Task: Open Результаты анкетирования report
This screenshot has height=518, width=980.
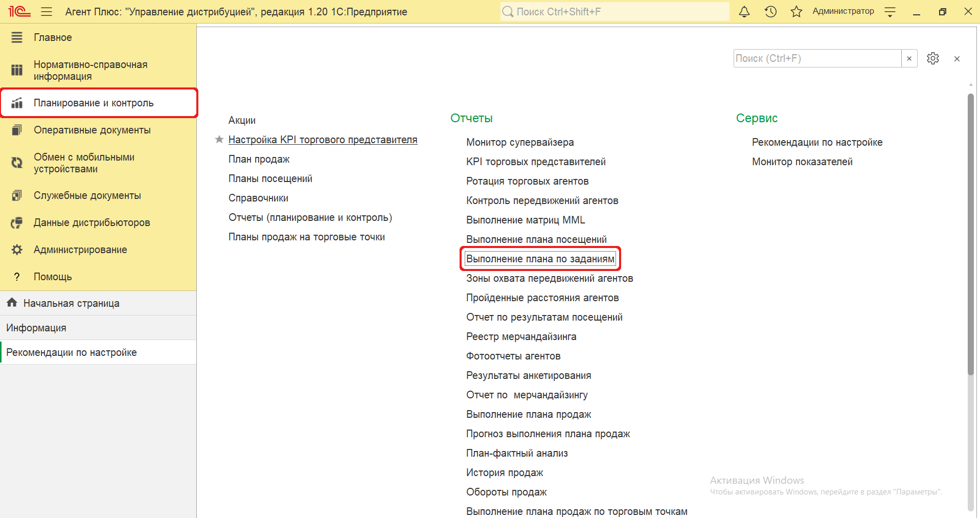Action: pyautogui.click(x=529, y=375)
